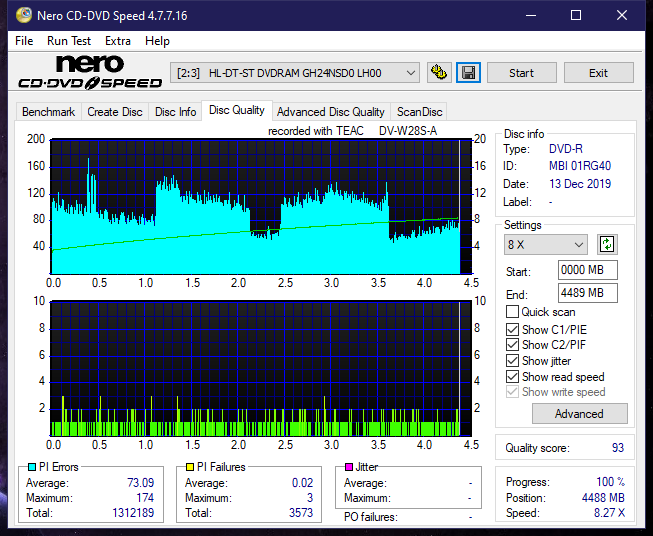Viewport: 653px width, 536px height.
Task: Select the Disc Quality tab
Action: coord(237,110)
